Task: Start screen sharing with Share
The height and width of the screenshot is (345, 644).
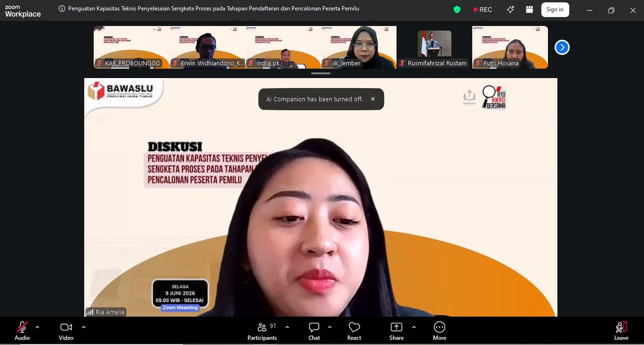Action: tap(397, 331)
